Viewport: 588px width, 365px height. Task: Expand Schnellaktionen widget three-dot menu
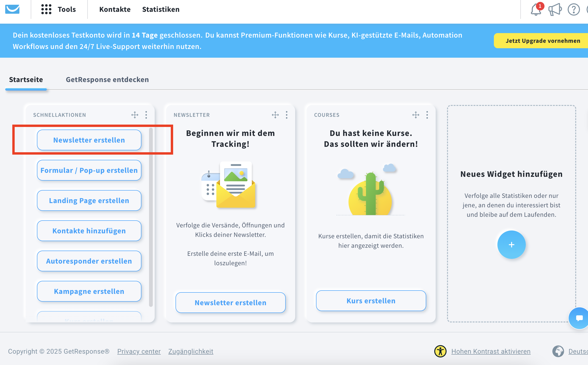(x=146, y=115)
